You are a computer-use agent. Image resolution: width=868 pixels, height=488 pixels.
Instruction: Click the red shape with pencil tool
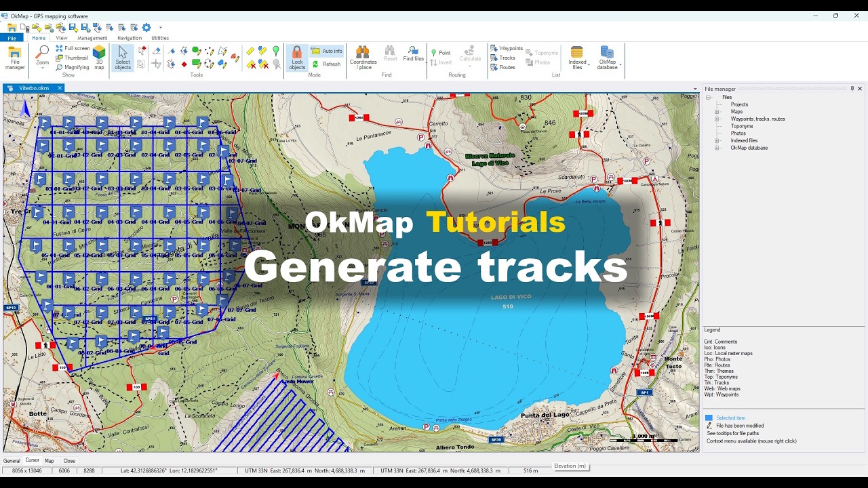pos(235,57)
